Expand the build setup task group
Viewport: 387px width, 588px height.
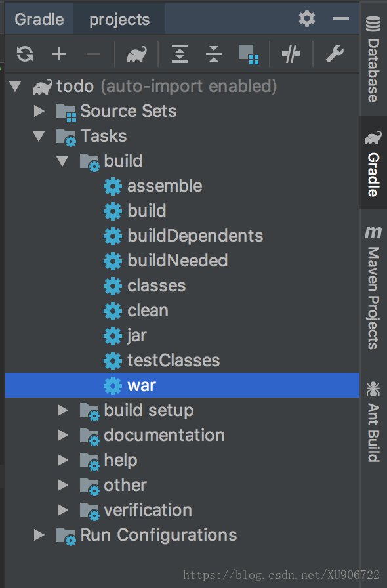pyautogui.click(x=62, y=410)
